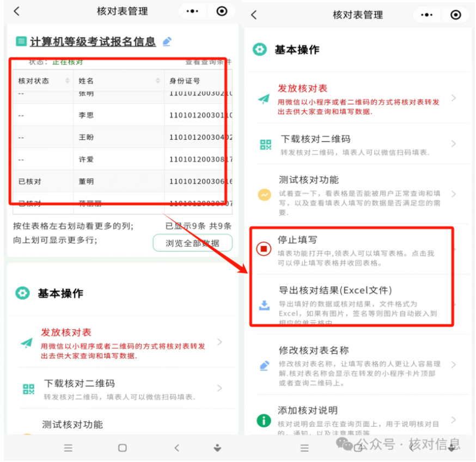Open 导出核对结果(Excel文件) menu entry
This screenshot has height=462, width=476.
[x=352, y=305]
